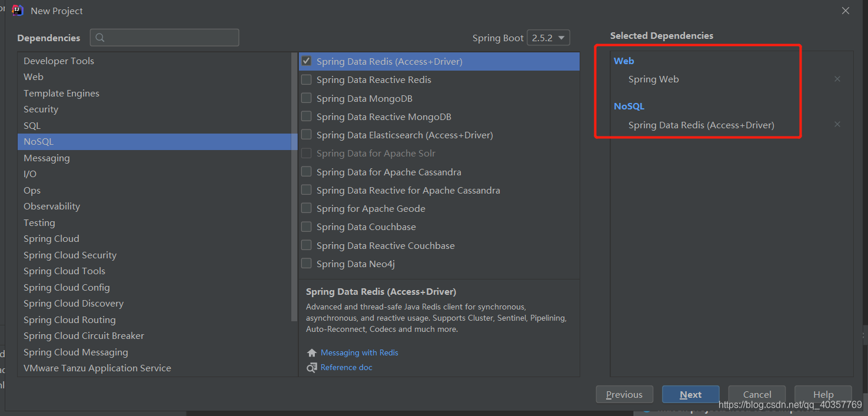Enable Spring Data Neo4j checkbox
Viewport: 868px width, 416px height.
point(307,264)
